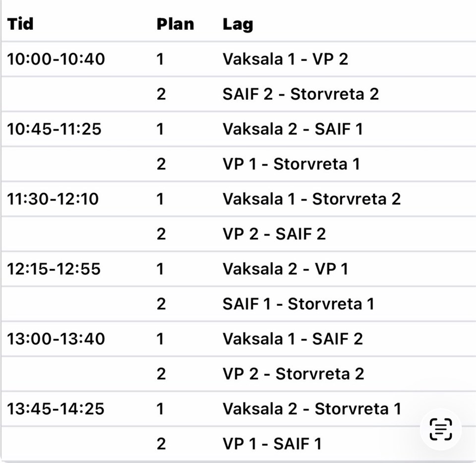The image size is (476, 463).
Task: Select the Vaksala 1 - Storvreta 2 match
Action: [311, 199]
